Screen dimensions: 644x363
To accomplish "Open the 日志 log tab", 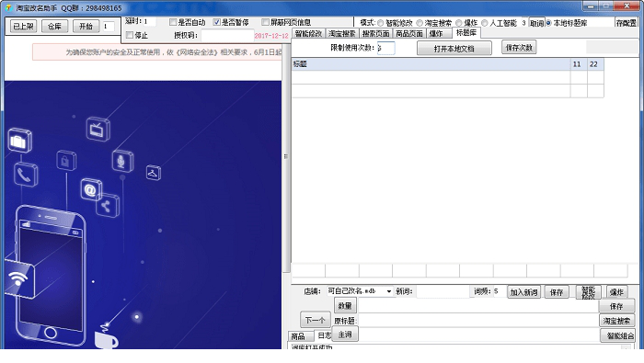I will pos(323,335).
